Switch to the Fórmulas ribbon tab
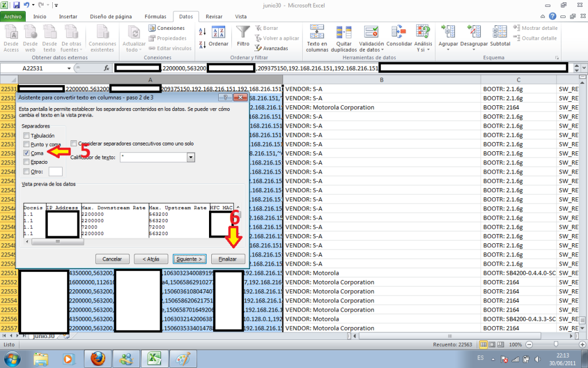Screen dimensions: 588x368 pyautogui.click(x=156, y=17)
